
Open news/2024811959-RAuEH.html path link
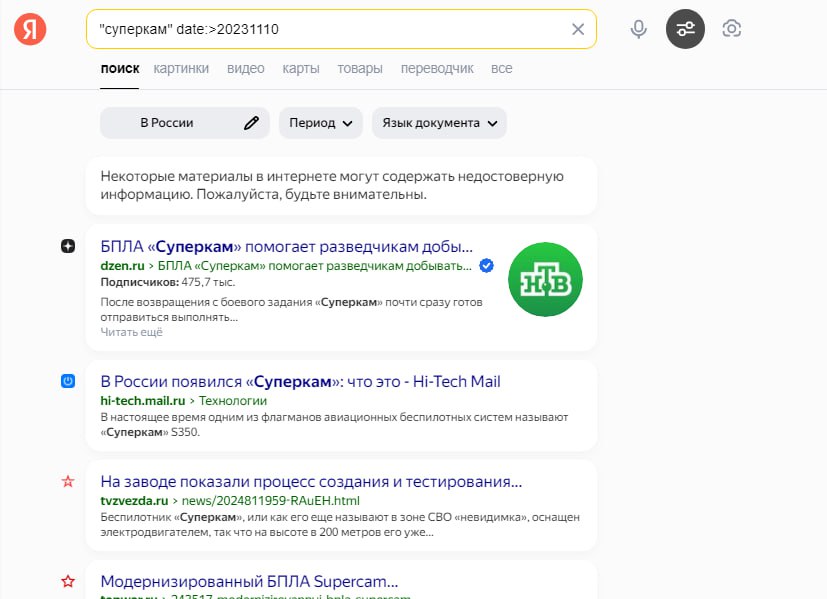pos(271,500)
